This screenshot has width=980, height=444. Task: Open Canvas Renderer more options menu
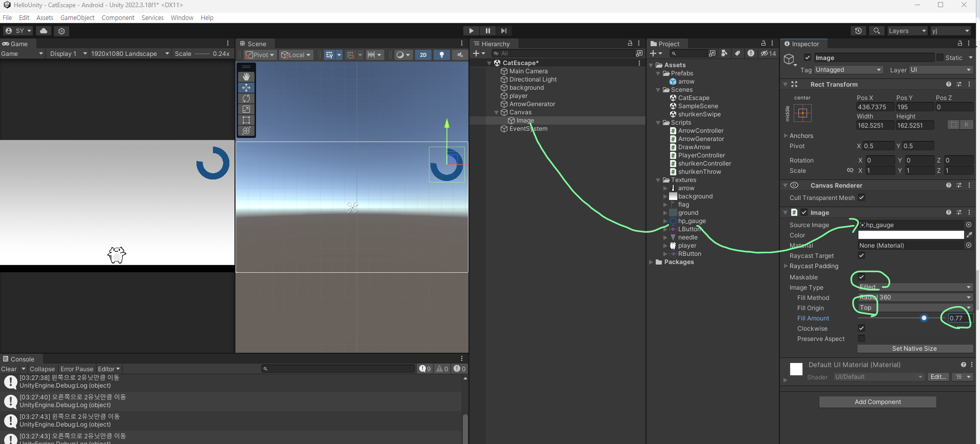click(x=969, y=185)
